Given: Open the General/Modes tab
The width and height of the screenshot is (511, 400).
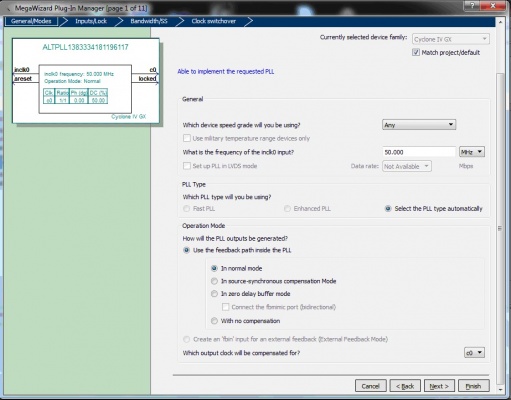Looking at the screenshot, I should [x=31, y=21].
